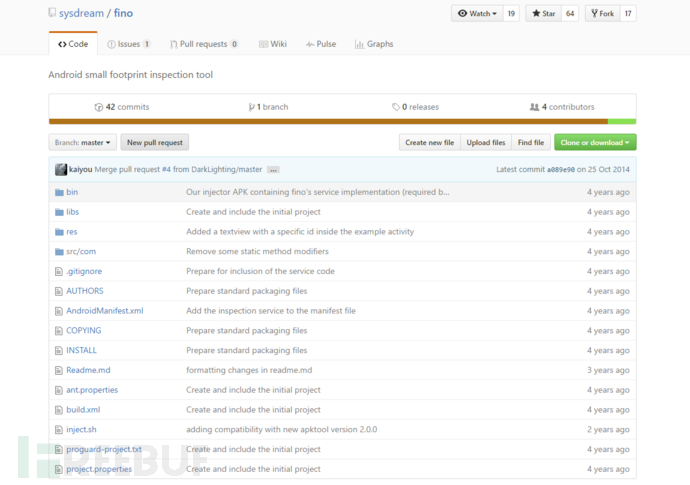Click Find file button
Viewport: 690px width, 485px height.
coord(531,143)
